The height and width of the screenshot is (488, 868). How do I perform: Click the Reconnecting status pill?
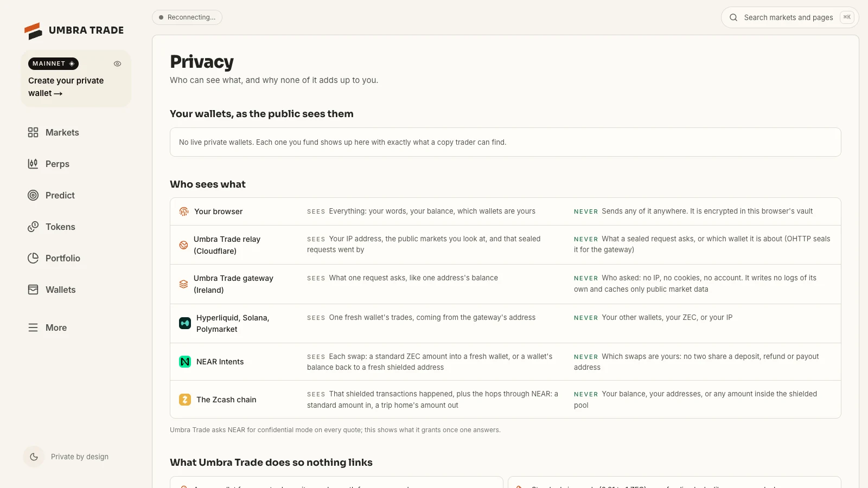click(187, 17)
